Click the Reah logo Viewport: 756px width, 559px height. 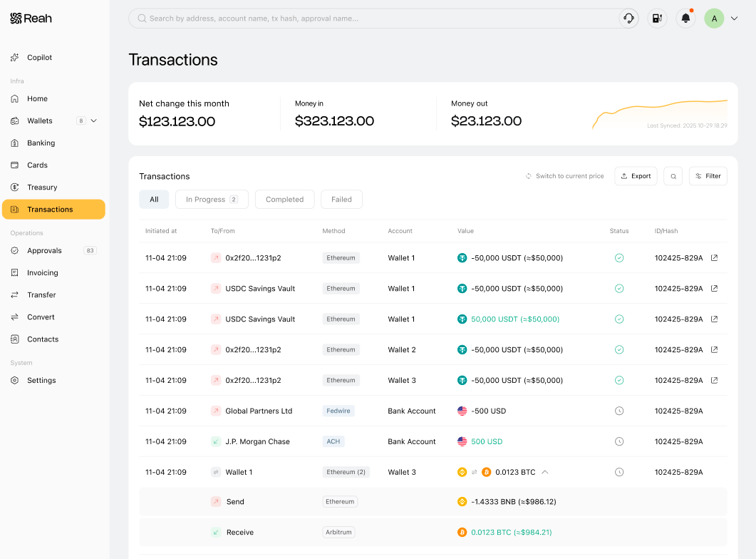[x=31, y=19]
